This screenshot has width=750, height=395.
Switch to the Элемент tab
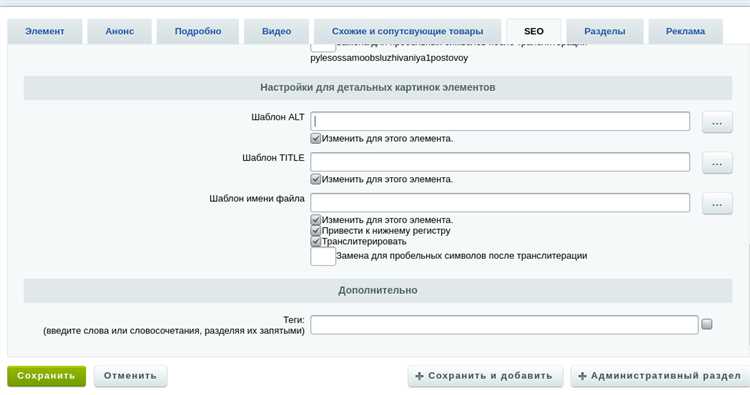44,32
